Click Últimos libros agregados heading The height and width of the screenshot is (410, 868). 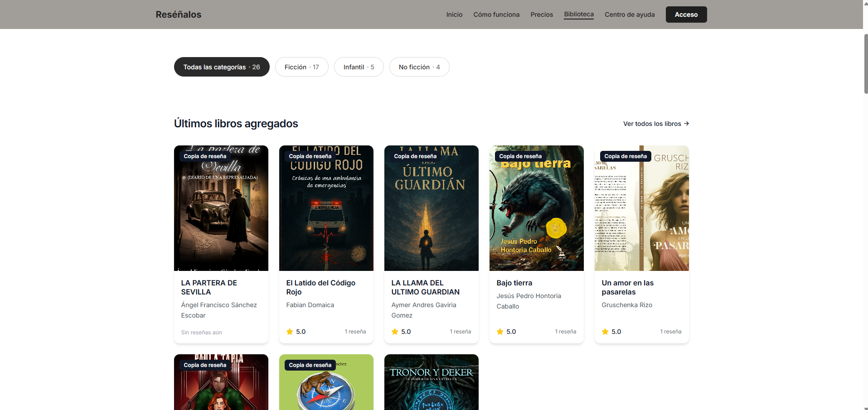pyautogui.click(x=236, y=124)
